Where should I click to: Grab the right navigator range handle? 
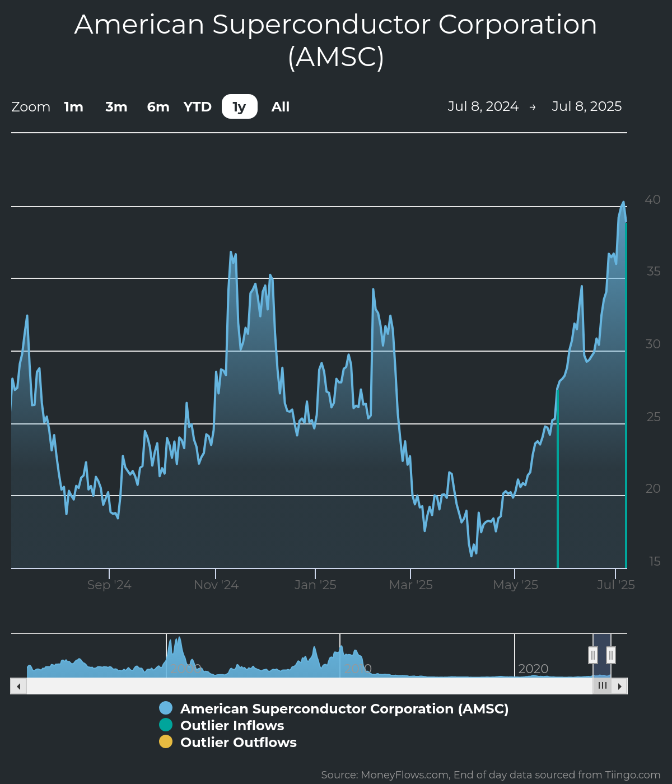pos(611,655)
